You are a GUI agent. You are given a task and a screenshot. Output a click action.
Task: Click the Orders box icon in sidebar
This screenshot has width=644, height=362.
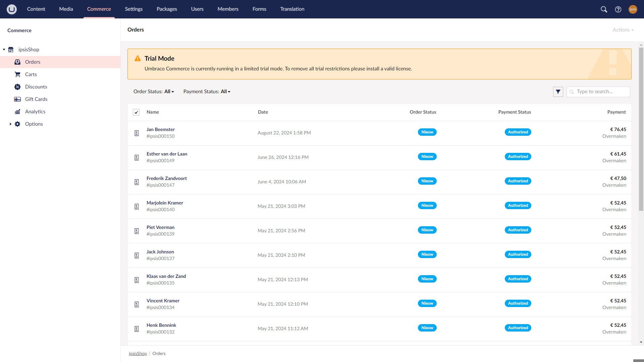[x=17, y=62]
